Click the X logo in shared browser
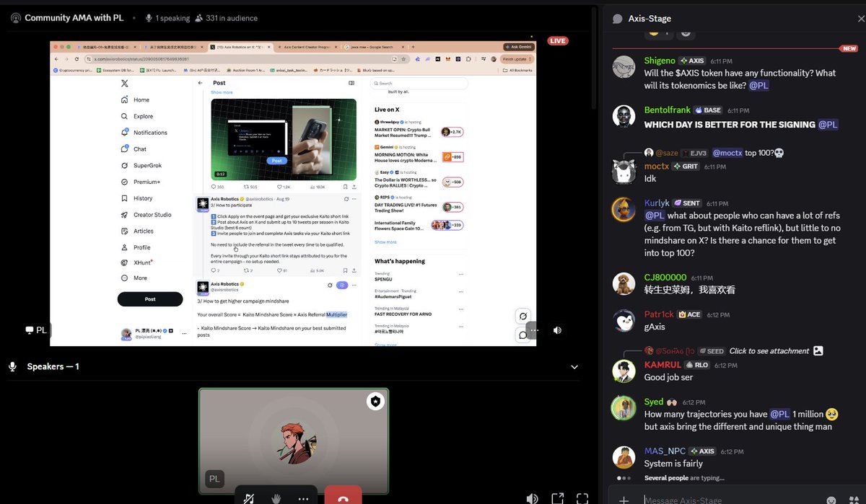The width and height of the screenshot is (866, 504). pos(125,83)
